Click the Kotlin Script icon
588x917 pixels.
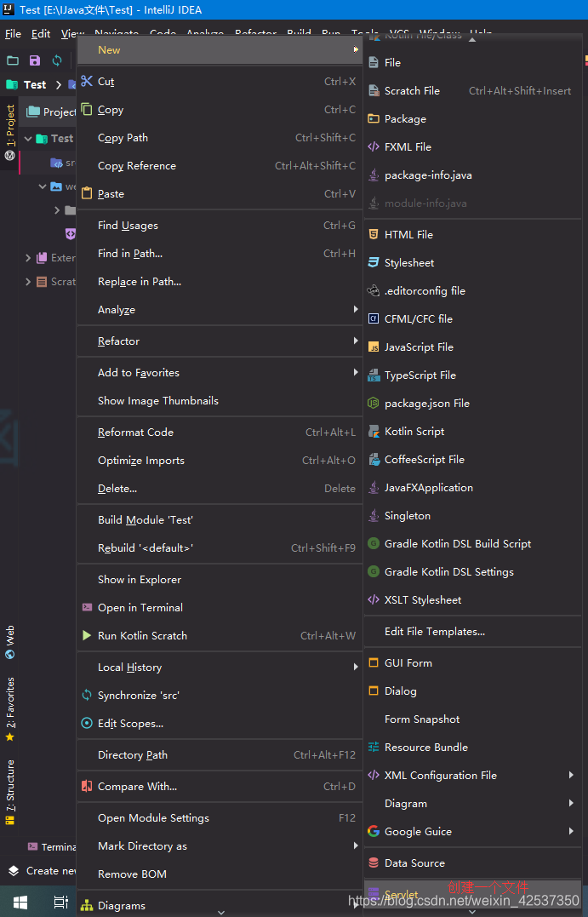click(374, 431)
